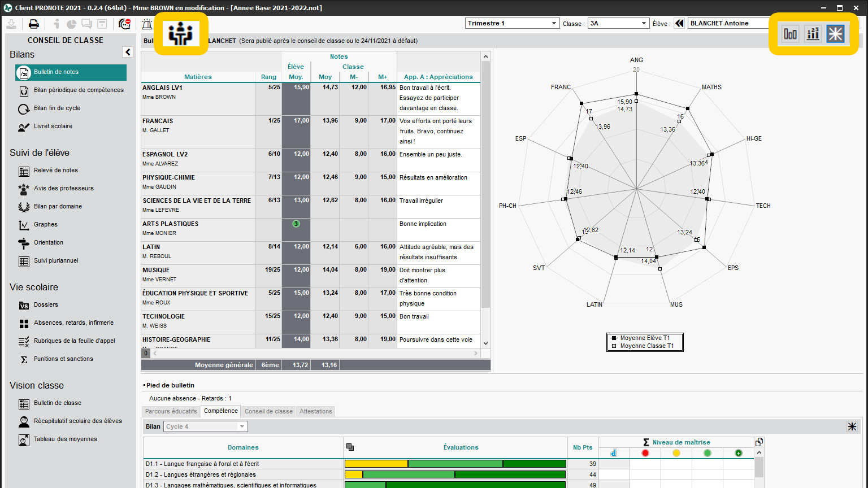Image resolution: width=868 pixels, height=488 pixels.
Task: Click the Rang column header
Action: click(x=269, y=77)
